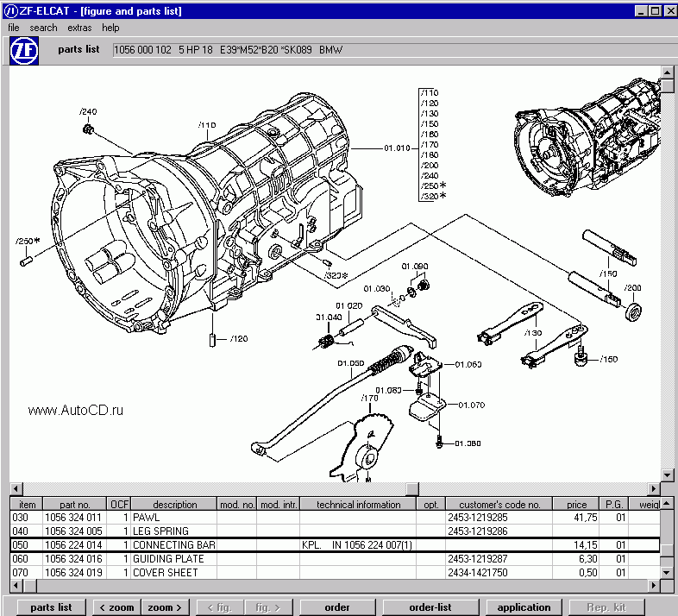Click the parts list field with 1056 000 102
This screenshot has width=678, height=616.
(393, 50)
